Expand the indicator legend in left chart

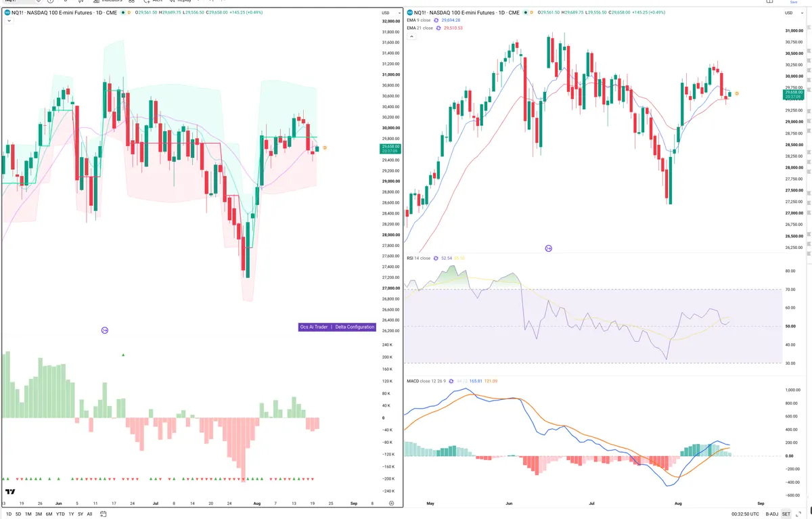pyautogui.click(x=8, y=21)
